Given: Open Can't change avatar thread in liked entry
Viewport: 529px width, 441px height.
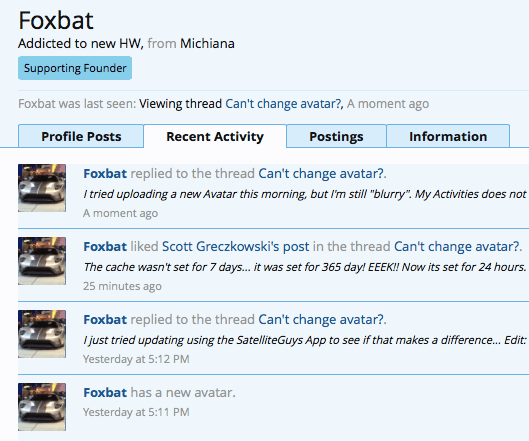Looking at the screenshot, I should (x=457, y=246).
